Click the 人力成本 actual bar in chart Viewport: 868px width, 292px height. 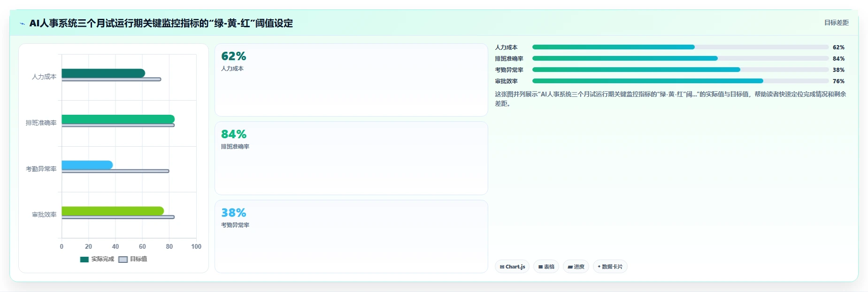(103, 73)
